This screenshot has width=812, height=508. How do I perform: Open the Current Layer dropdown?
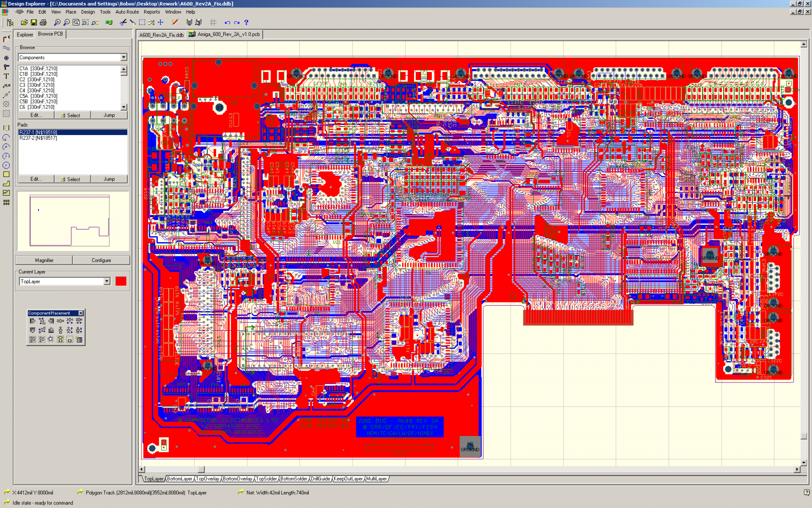pyautogui.click(x=107, y=281)
